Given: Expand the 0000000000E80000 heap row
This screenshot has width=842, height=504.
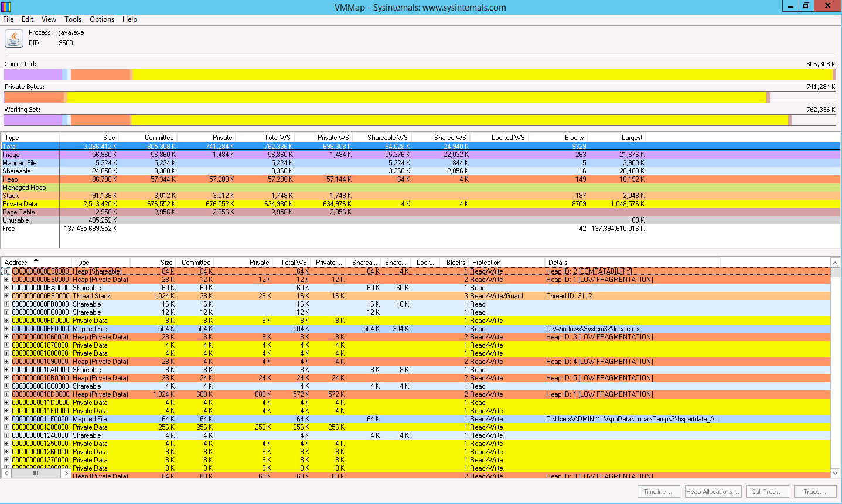Looking at the screenshot, I should (6, 271).
